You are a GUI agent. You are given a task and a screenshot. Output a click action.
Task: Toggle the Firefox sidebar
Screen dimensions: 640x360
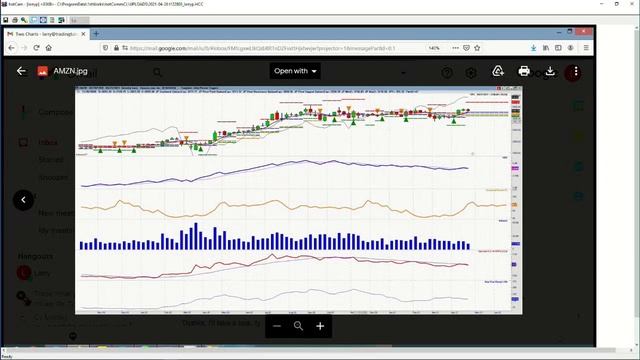coord(558,48)
